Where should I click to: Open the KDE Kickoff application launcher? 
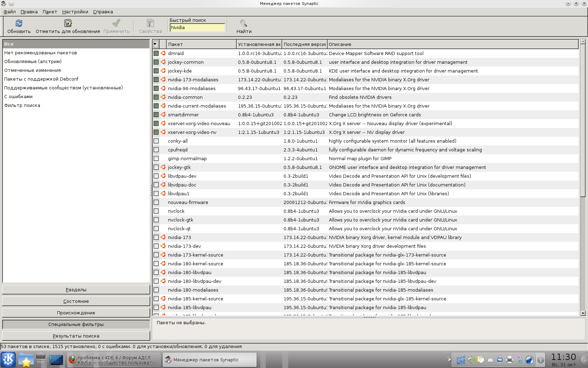click(8, 360)
